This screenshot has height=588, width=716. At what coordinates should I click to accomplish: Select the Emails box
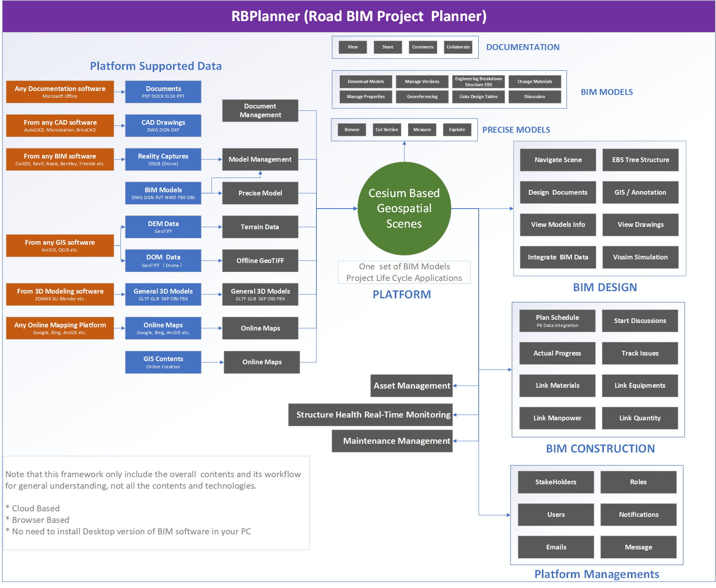556,547
